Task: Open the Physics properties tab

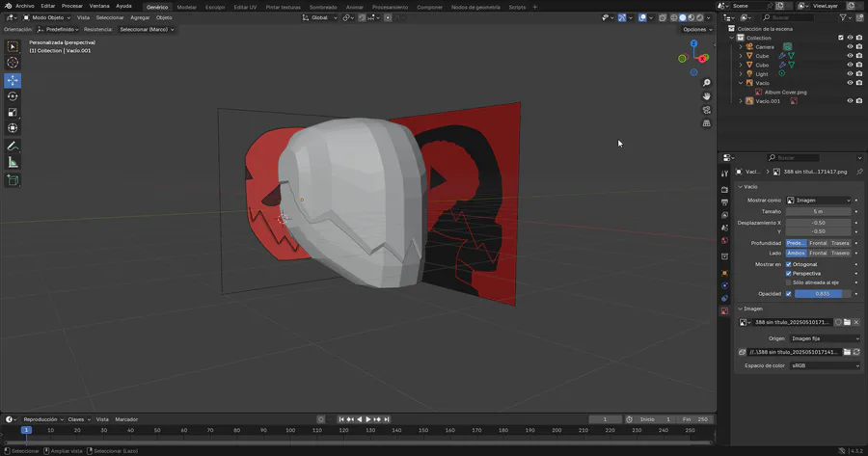Action: tap(724, 285)
